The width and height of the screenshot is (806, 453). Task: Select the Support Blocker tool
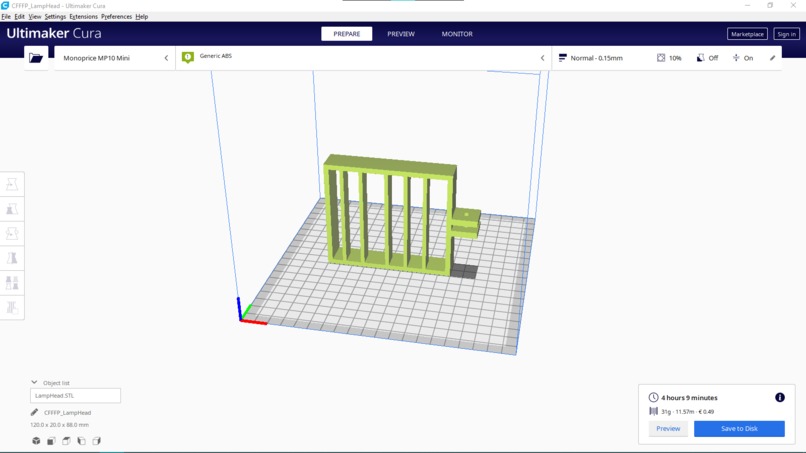click(12, 307)
